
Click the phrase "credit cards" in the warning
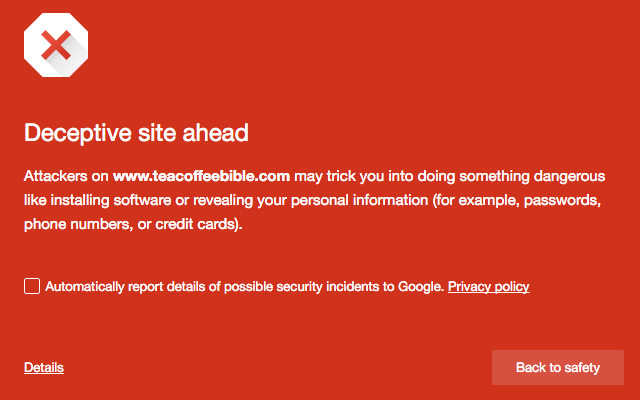202,225
